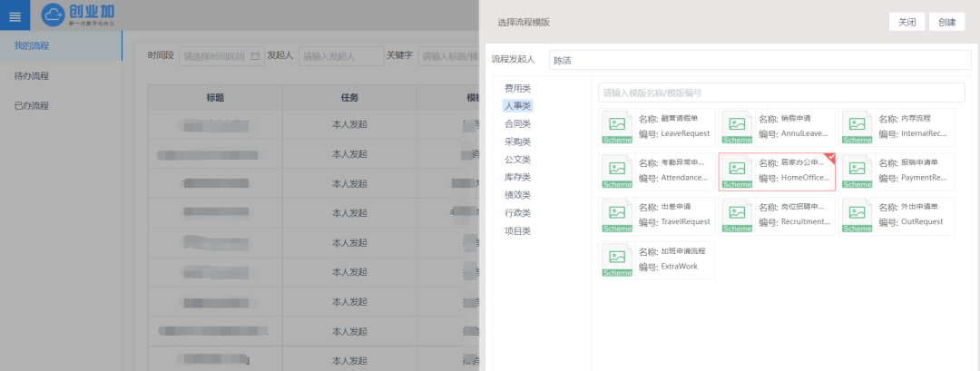This screenshot has width=980, height=371.
Task: Select the 合同类 category
Action: 517,123
